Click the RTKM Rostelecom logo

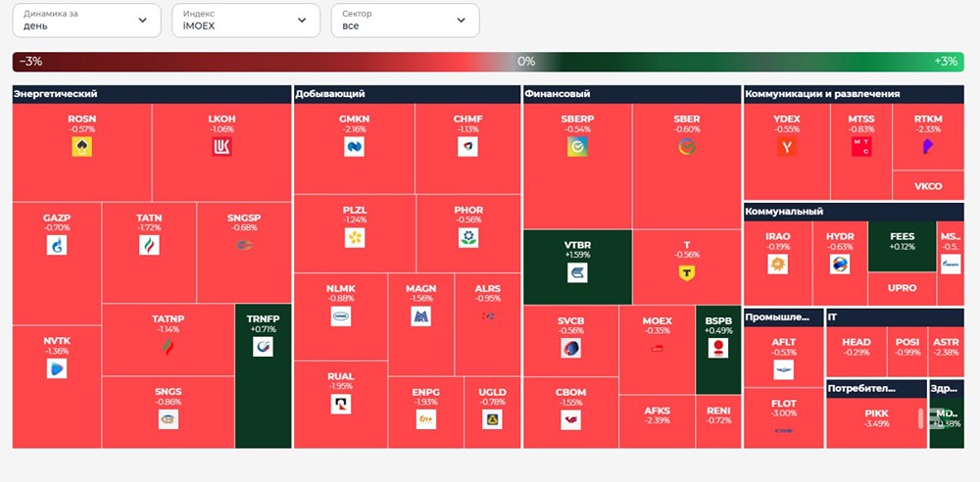point(928,147)
